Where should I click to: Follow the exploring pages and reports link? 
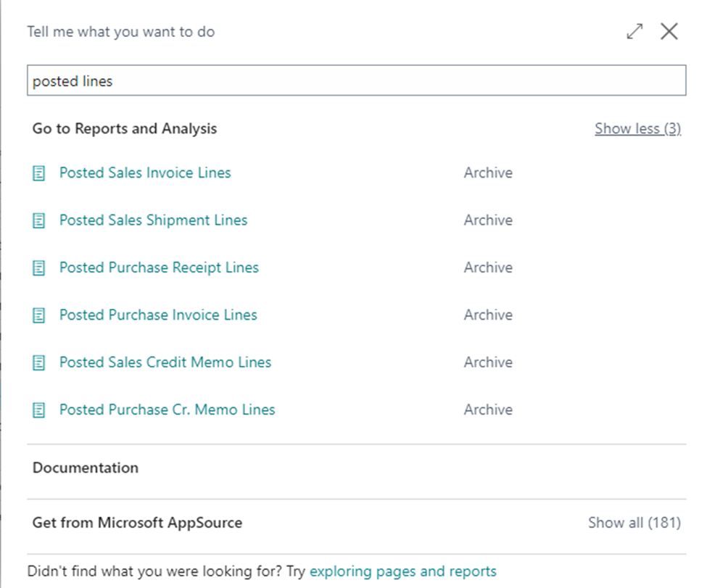pos(402,571)
